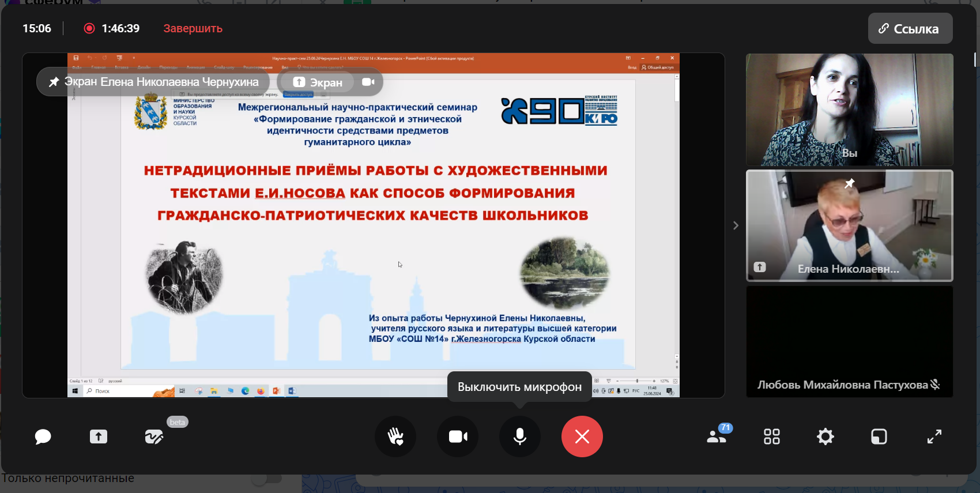Copy the call link via Ссылка
This screenshot has height=493, width=980.
[910, 28]
